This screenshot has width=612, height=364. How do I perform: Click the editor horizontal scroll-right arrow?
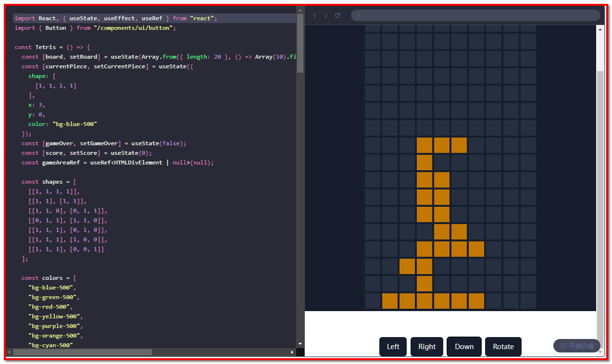pos(292,352)
